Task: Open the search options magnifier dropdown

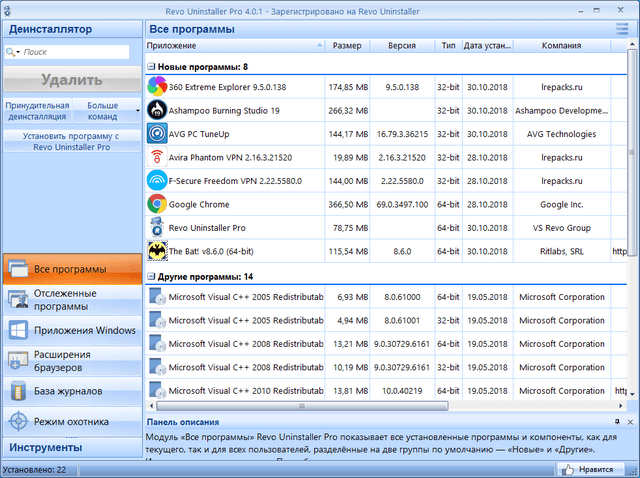Action: [15, 51]
